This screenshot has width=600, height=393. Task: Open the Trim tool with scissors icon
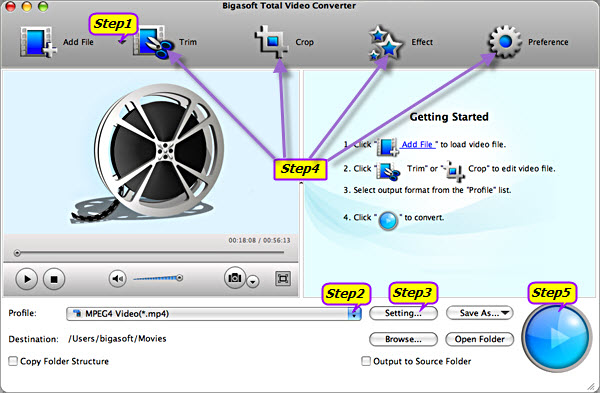point(153,42)
